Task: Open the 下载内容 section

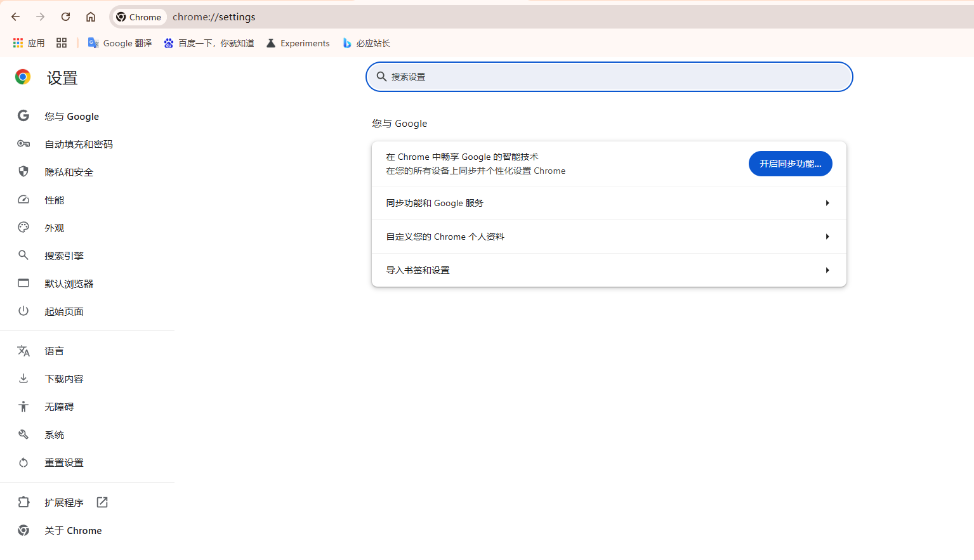Action: pyautogui.click(x=64, y=379)
